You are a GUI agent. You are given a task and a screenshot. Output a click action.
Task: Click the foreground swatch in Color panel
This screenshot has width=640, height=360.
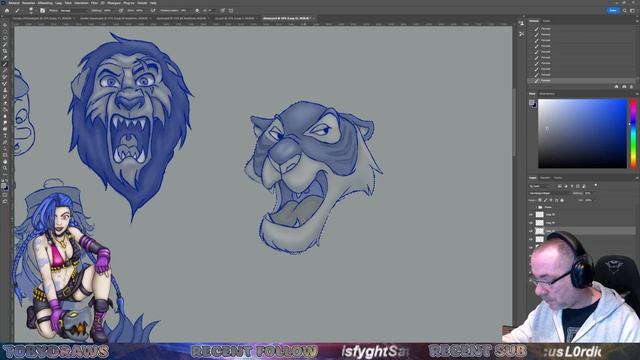(x=532, y=102)
